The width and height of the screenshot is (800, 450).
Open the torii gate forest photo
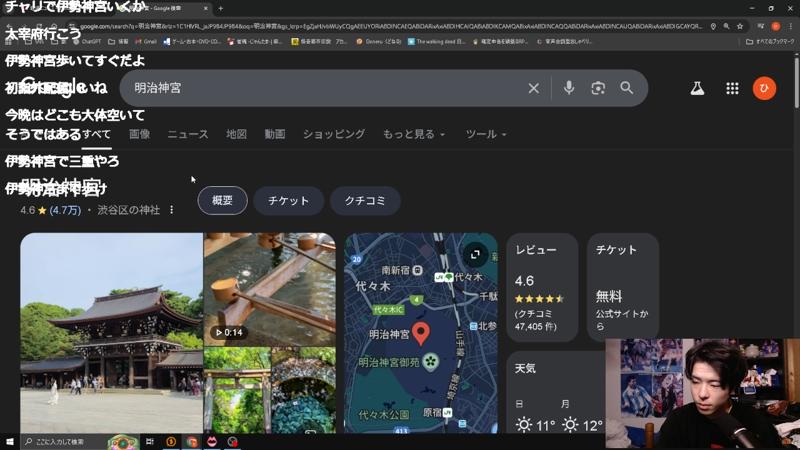237,390
